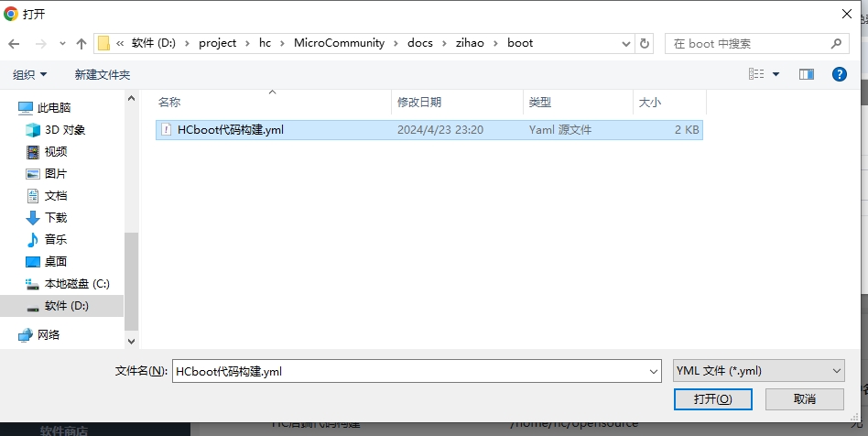Expand the filename history dropdown arrow
This screenshot has height=436, width=868.
654,371
